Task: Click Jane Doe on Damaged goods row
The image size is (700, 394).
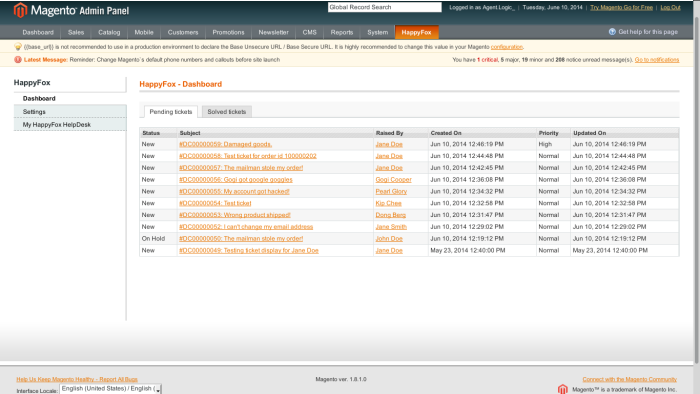Action: click(389, 144)
